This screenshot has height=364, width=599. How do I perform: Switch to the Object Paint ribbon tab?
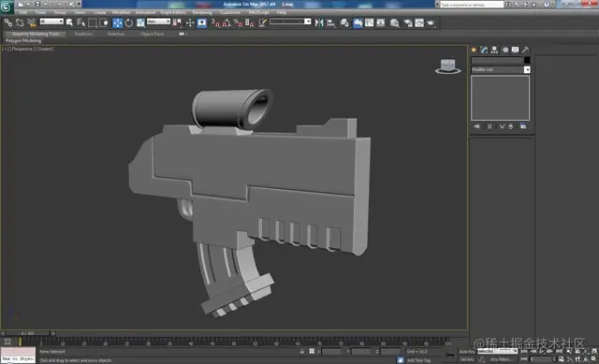coord(152,34)
